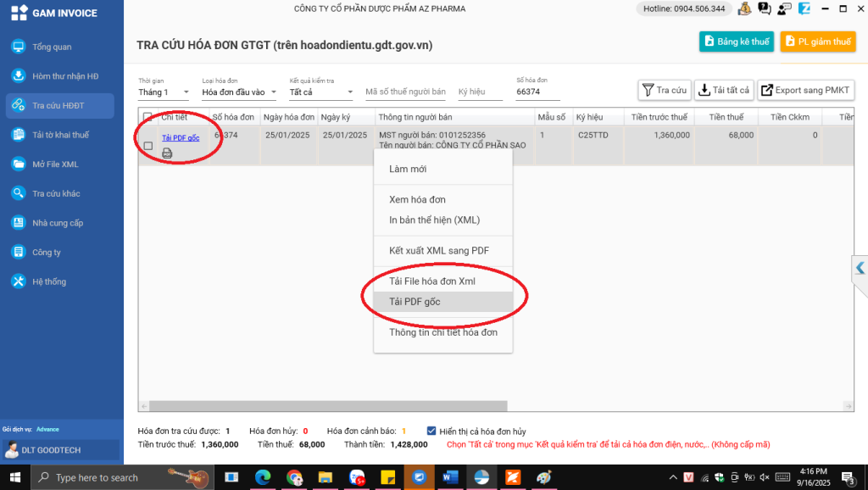Select Tra cứu HĐĐT sidebar item
Image resolution: width=868 pixels, height=490 pixels.
(60, 106)
